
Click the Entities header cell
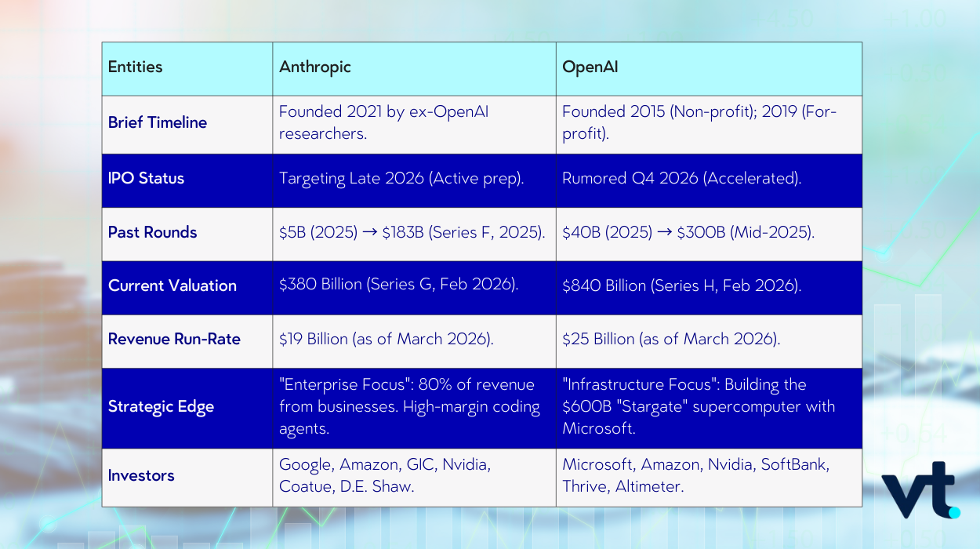tap(136, 67)
